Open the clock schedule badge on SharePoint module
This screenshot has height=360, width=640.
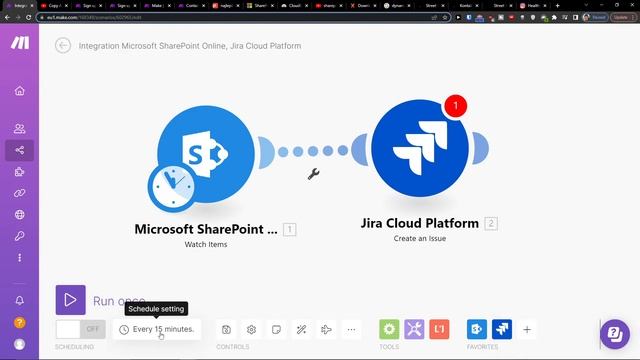click(x=172, y=188)
